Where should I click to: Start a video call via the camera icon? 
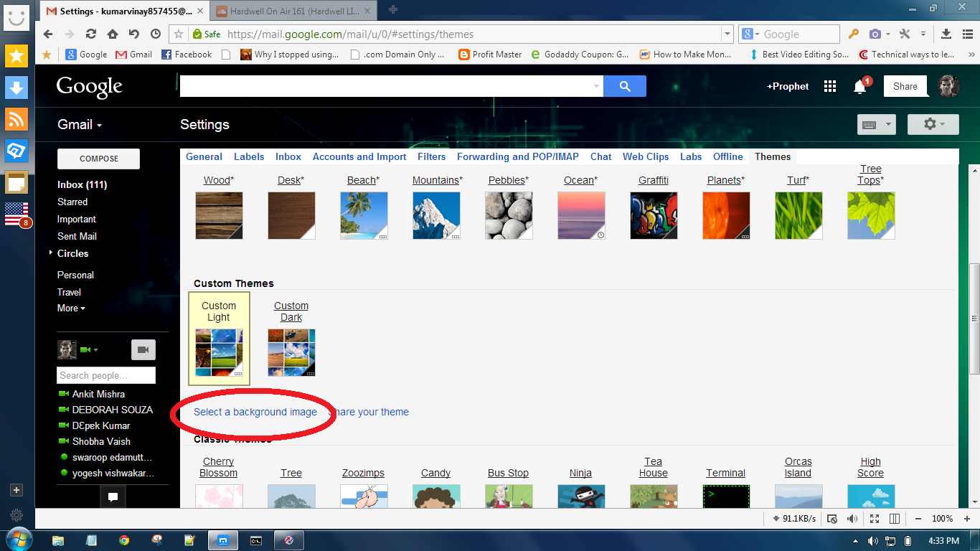[143, 349]
